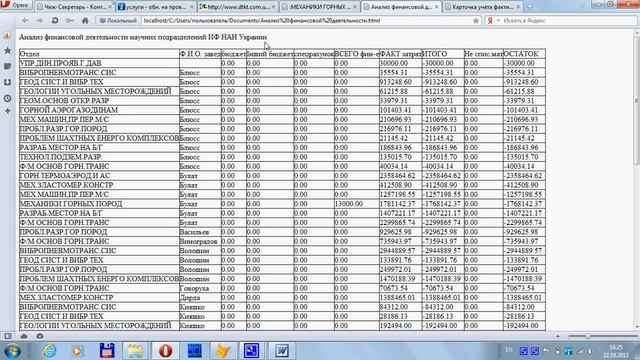This screenshot has height=360, width=640.
Task: Click the scrollbar down arrow
Action: (x=636, y=327)
